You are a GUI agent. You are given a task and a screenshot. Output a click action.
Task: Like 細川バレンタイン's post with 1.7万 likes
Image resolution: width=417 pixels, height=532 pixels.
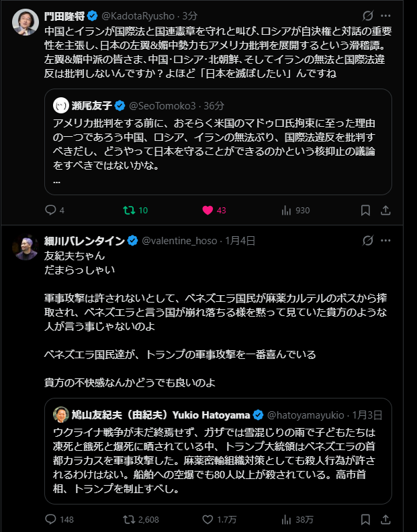[207, 519]
